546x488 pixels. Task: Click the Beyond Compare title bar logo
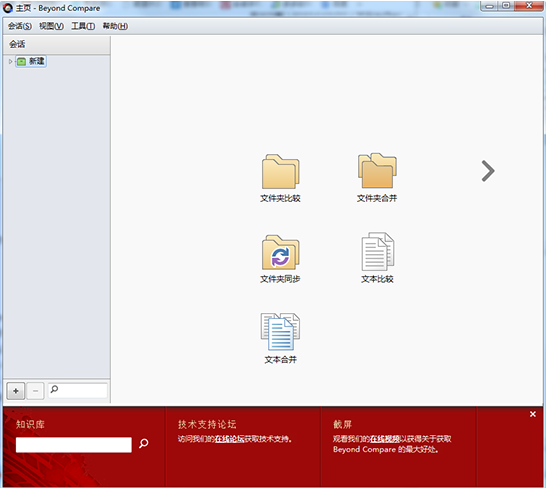click(x=8, y=8)
